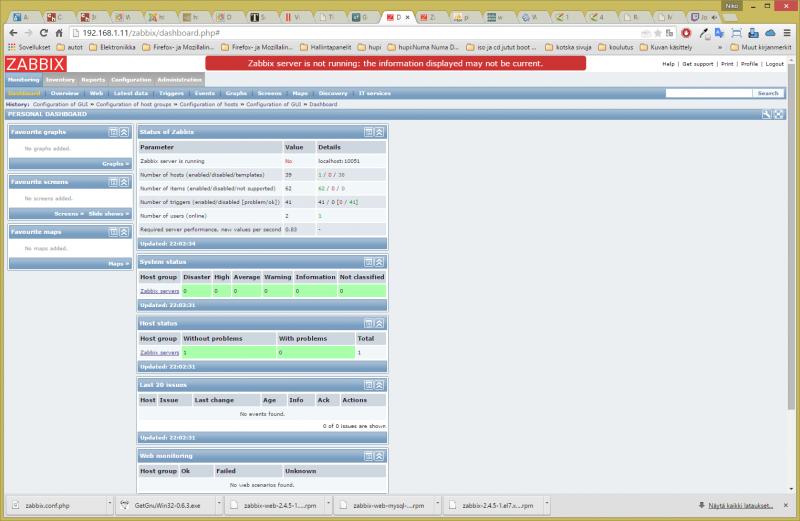The width and height of the screenshot is (800, 521).
Task: Open the Get support link
Action: point(697,64)
